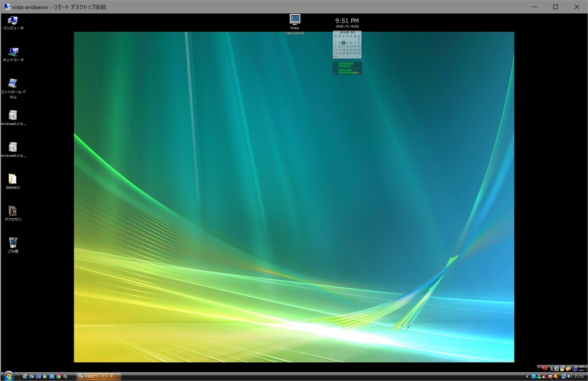The image size is (588, 381).
Task: Launch Google Chrome from Quick Launch
Action: click(59, 376)
